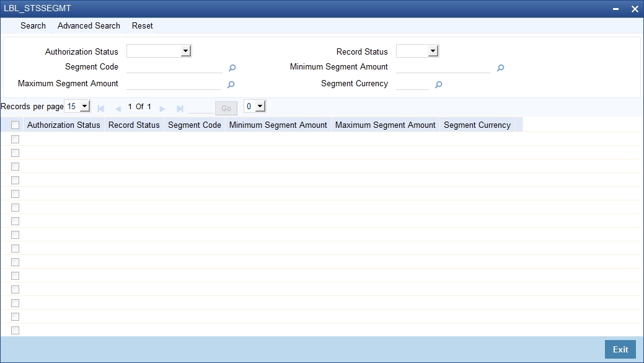Click the Maximum Segment Amount column header
Image resolution: width=644 pixels, height=363 pixels.
click(386, 125)
